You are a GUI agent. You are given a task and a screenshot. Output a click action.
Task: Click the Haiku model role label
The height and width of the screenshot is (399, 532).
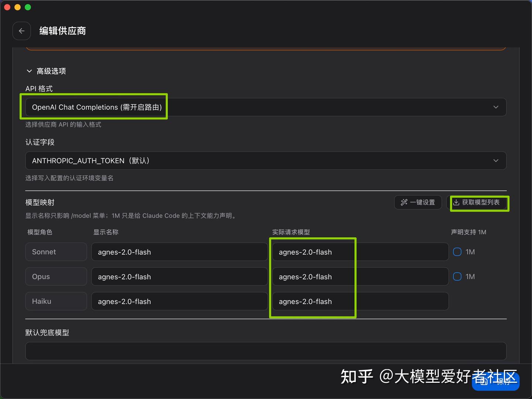[56, 301]
